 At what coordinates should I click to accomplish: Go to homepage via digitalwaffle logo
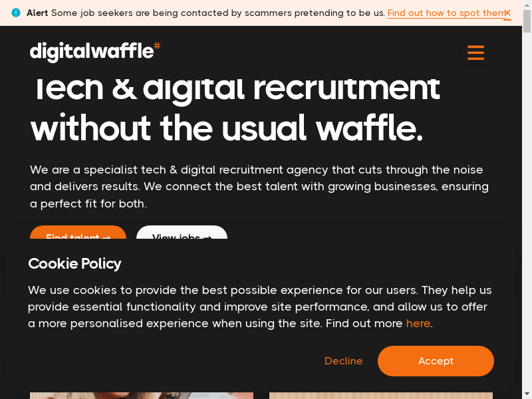point(91,52)
